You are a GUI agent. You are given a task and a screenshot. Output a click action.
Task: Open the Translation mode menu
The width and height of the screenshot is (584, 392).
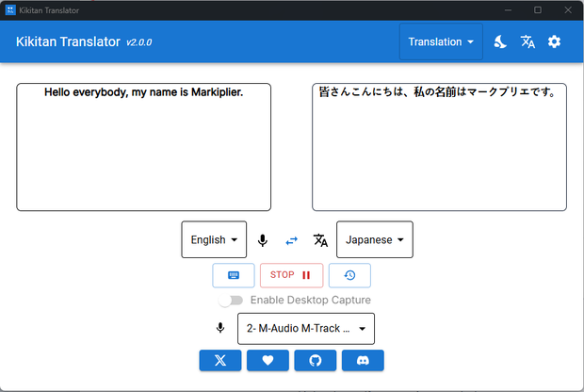click(x=441, y=41)
